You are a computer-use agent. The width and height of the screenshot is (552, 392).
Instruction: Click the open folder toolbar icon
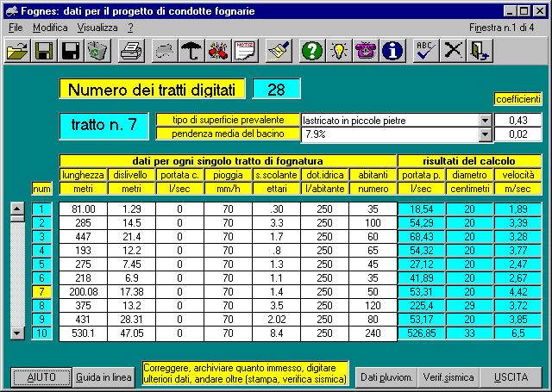(17, 52)
